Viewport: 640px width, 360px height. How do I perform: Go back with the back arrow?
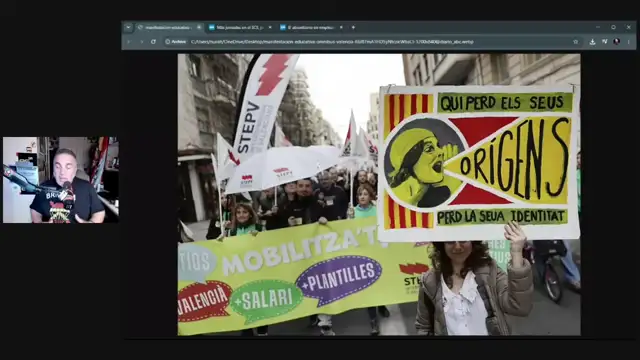click(x=129, y=42)
